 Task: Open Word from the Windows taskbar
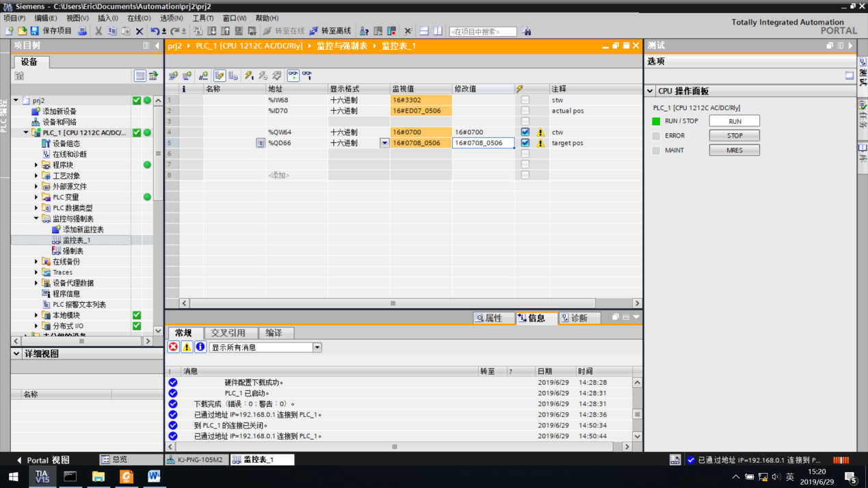pyautogui.click(x=153, y=476)
